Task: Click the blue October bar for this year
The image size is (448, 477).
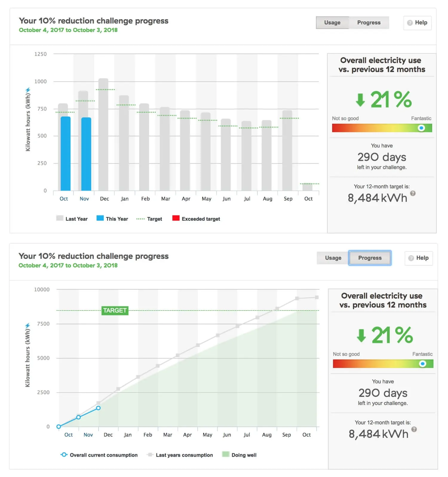Action: (x=66, y=154)
